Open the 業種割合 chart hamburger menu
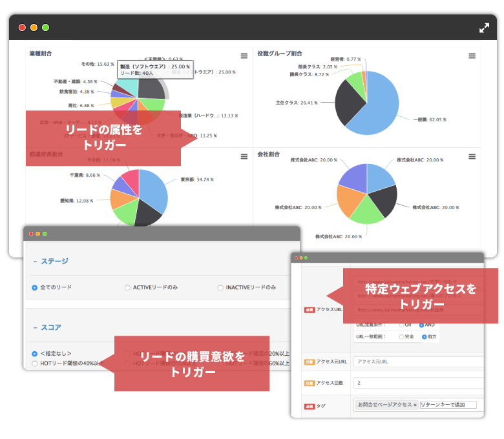The image size is (504, 439). [x=244, y=56]
